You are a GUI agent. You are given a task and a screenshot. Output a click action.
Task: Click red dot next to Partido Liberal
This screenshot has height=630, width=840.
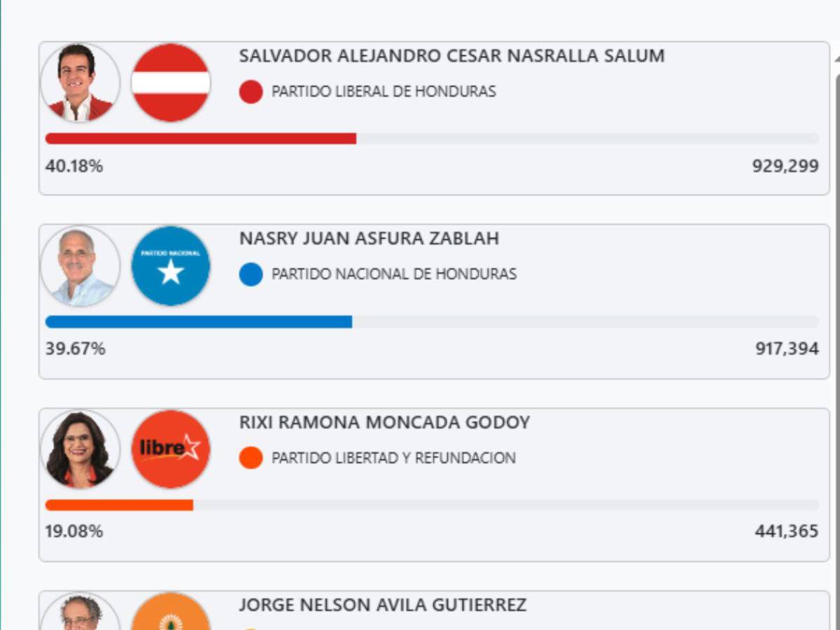(x=251, y=92)
